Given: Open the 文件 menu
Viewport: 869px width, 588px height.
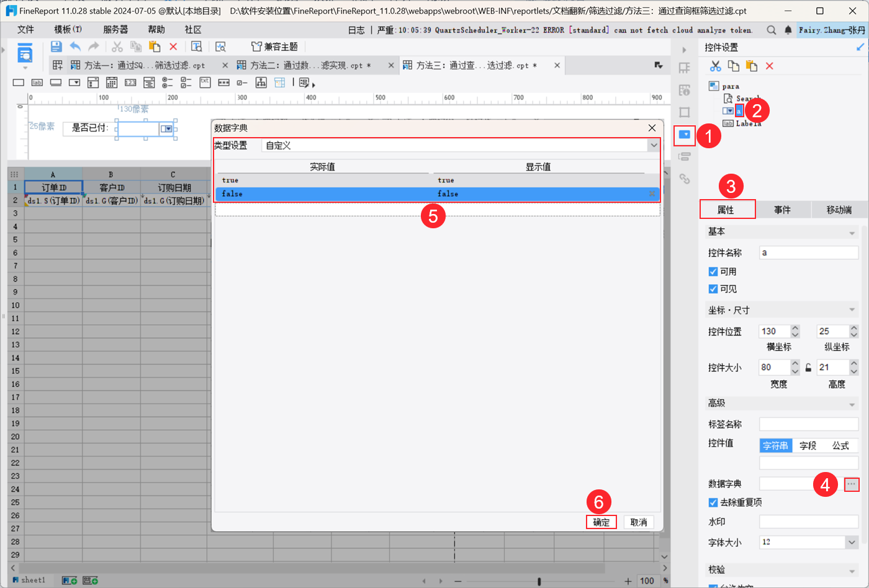Looking at the screenshot, I should click(25, 30).
